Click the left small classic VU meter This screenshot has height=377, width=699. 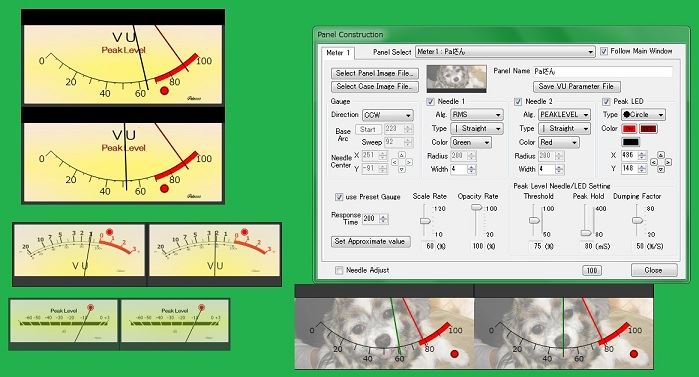pos(79,254)
